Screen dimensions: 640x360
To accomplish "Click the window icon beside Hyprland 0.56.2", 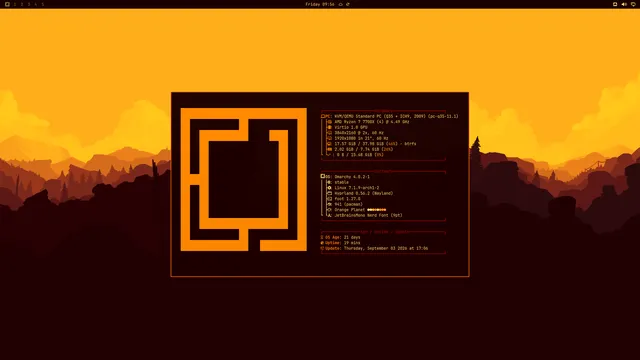I will coord(329,193).
